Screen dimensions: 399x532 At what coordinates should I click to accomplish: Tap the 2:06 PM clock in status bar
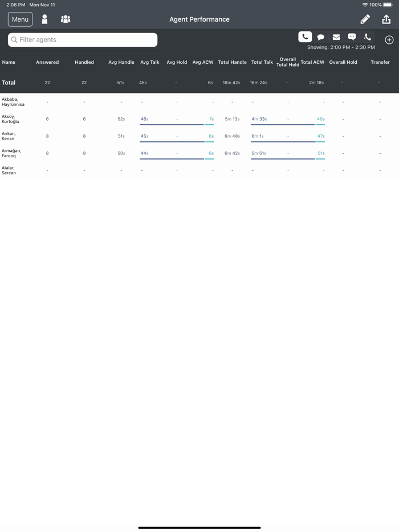(x=15, y=5)
